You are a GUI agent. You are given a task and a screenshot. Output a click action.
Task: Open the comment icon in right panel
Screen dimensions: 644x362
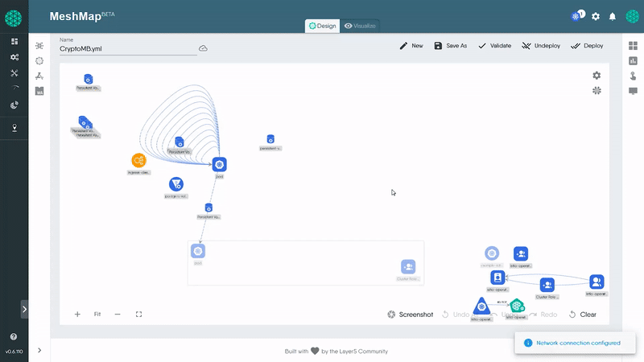click(x=633, y=91)
